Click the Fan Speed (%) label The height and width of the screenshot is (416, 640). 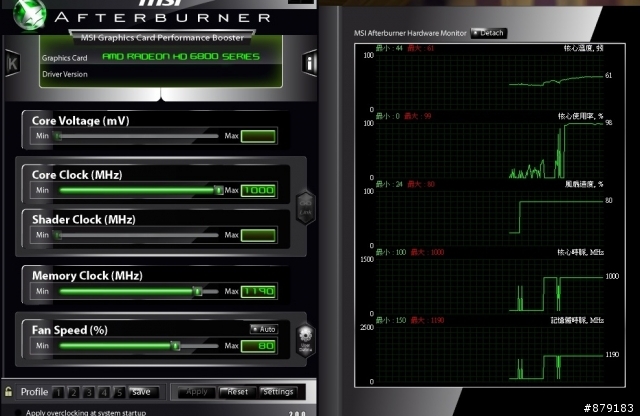coord(70,330)
